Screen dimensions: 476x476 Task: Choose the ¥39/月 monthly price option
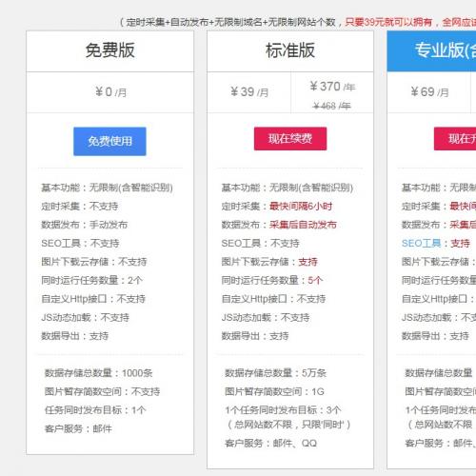[x=249, y=92]
